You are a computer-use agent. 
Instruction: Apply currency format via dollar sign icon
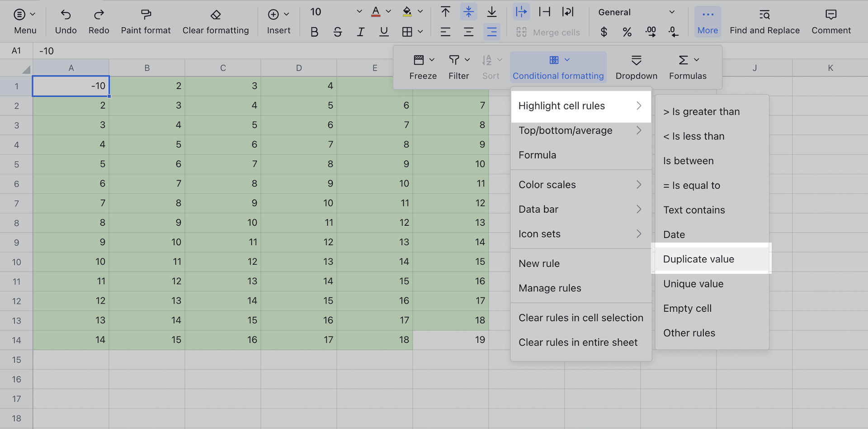coord(604,32)
